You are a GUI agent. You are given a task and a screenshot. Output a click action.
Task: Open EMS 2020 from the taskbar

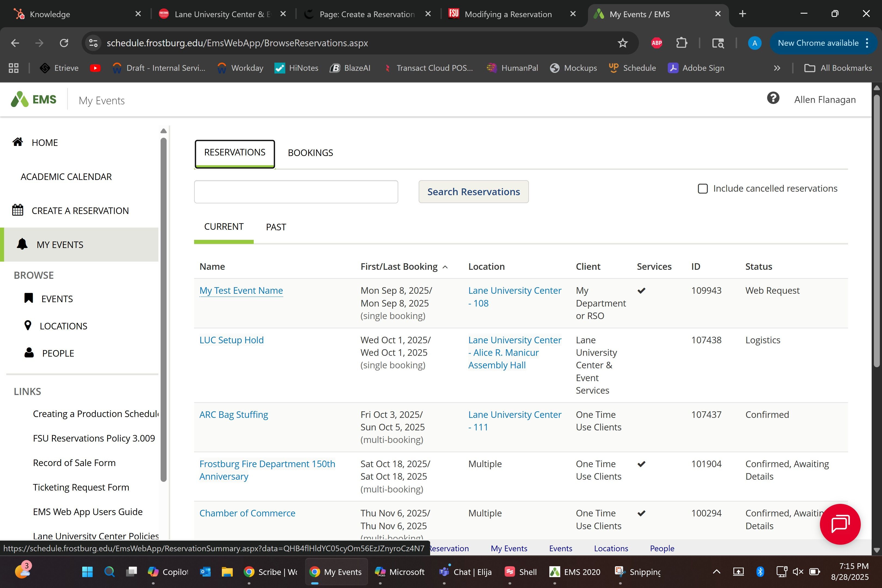click(575, 571)
